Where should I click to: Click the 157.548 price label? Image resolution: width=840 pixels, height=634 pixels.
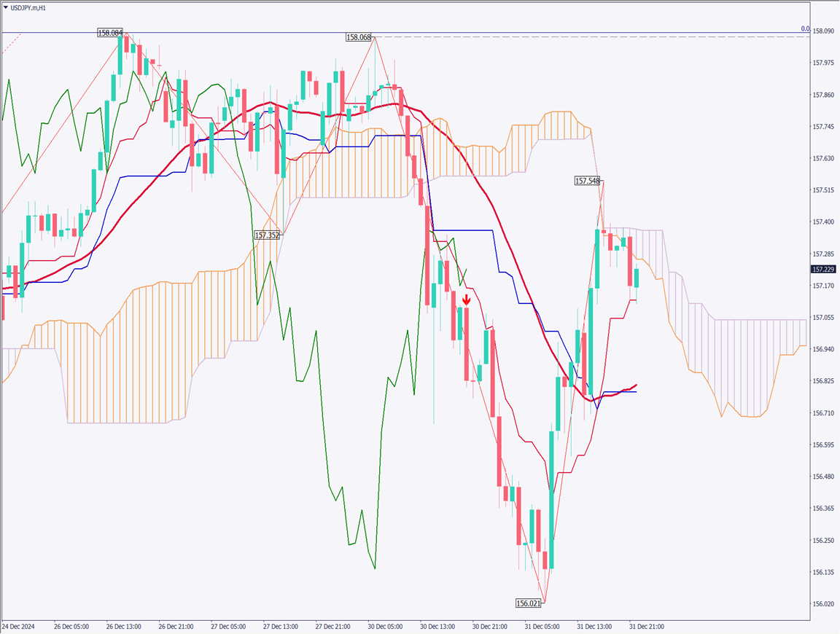588,181
